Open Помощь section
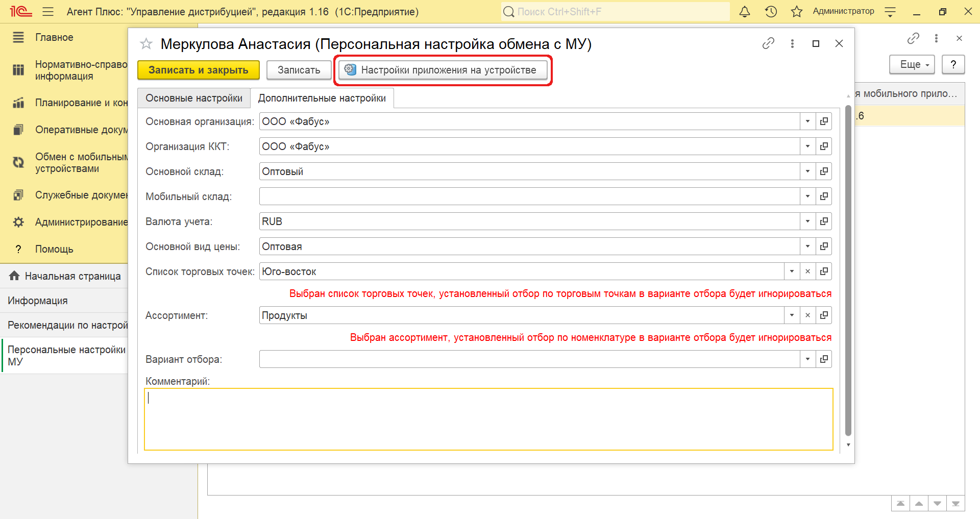 pyautogui.click(x=54, y=249)
